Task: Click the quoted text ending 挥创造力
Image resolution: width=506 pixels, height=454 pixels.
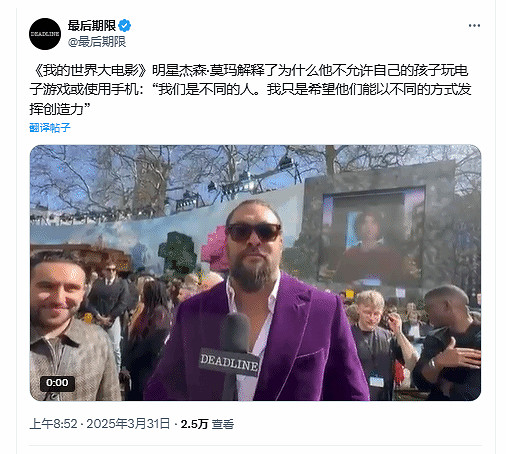Action: (250, 99)
